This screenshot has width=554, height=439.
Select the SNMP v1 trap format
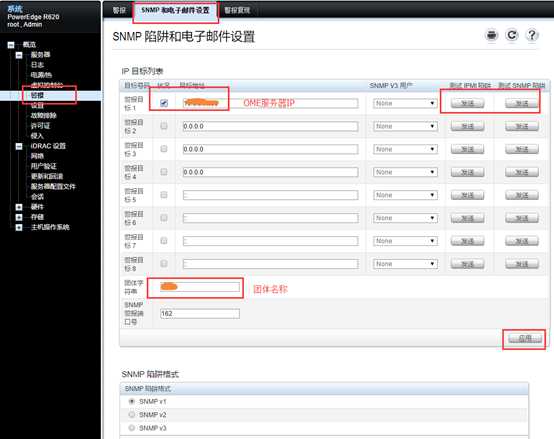tap(132, 401)
